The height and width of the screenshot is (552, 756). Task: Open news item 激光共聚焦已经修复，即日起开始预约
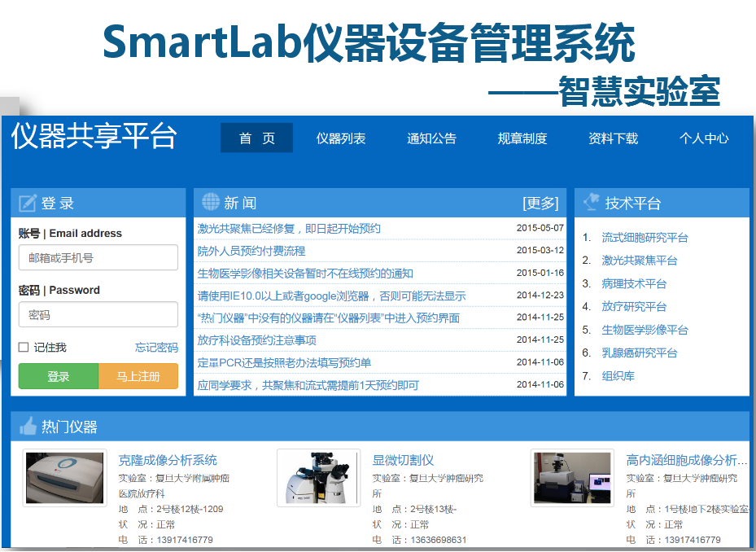pos(289,228)
